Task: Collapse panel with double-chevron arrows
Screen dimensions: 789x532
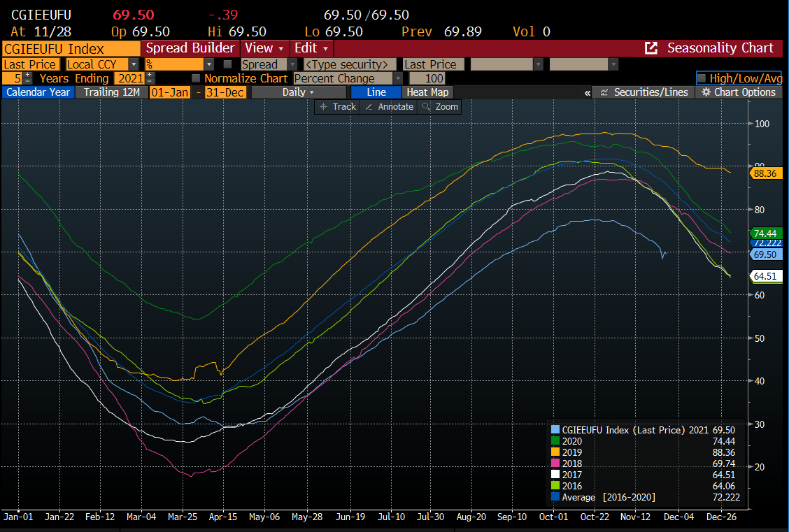Action: tap(587, 93)
